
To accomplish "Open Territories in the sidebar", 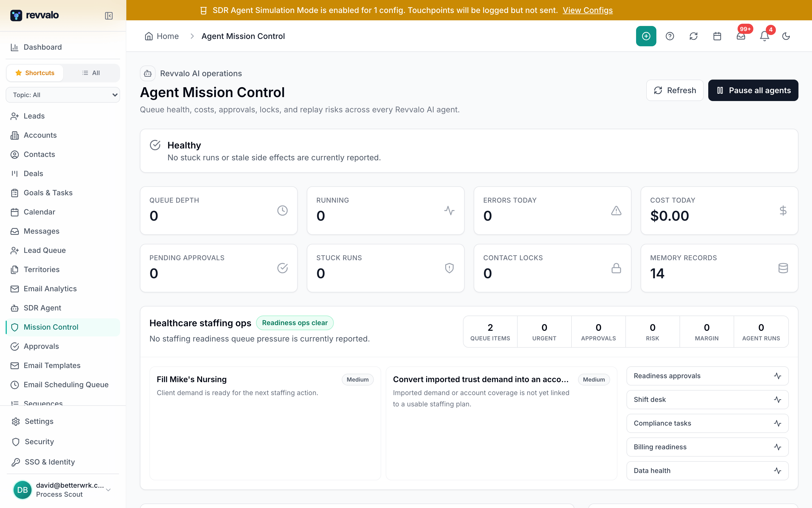I will click(x=63, y=270).
